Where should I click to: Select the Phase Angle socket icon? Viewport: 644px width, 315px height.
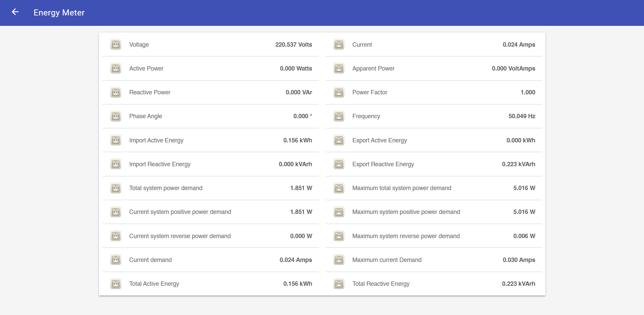(116, 116)
